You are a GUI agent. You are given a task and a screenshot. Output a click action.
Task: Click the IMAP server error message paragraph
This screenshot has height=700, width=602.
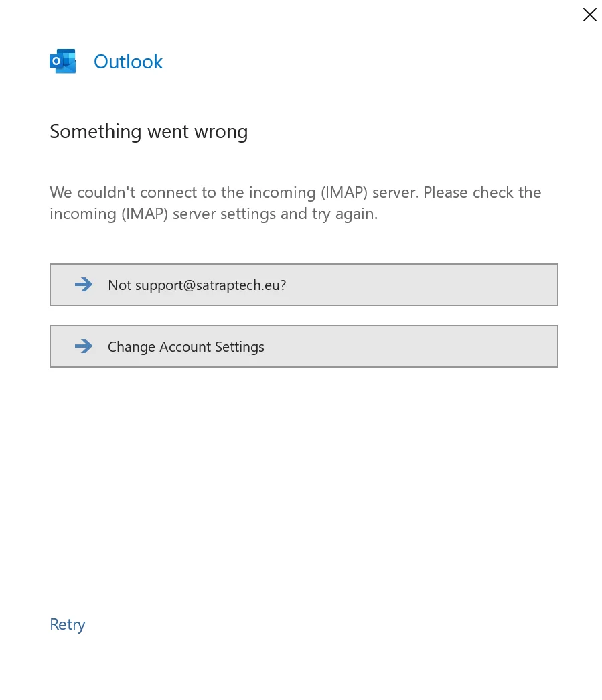pos(295,203)
